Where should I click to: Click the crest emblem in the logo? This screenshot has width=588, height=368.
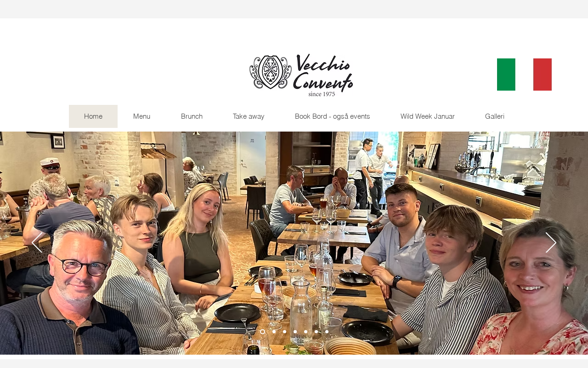[271, 72]
